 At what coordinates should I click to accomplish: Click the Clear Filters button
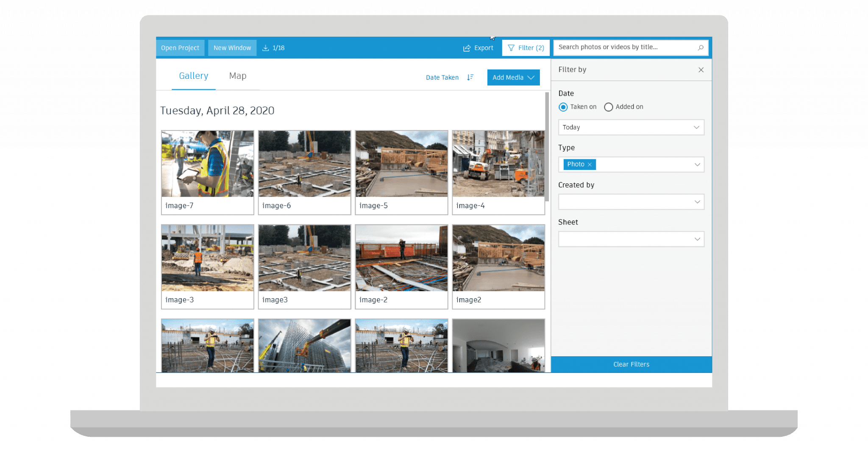click(631, 364)
